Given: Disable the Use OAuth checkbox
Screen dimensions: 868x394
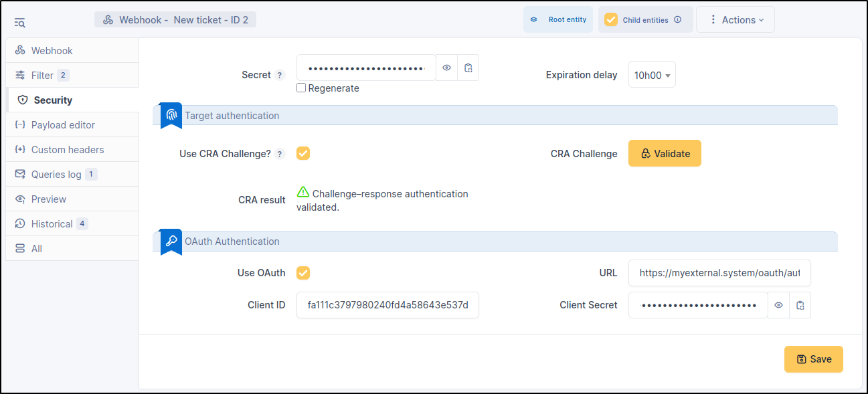Looking at the screenshot, I should pos(303,273).
